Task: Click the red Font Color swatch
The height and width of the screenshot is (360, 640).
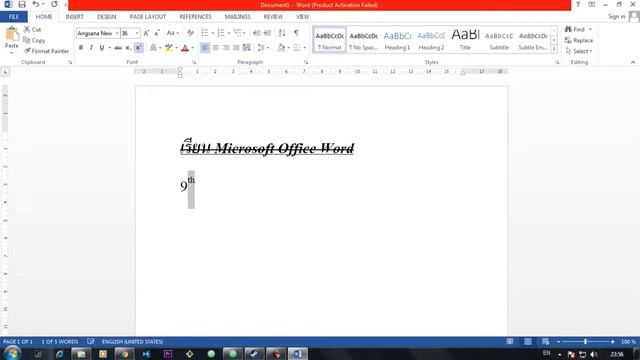Action: pos(185,48)
